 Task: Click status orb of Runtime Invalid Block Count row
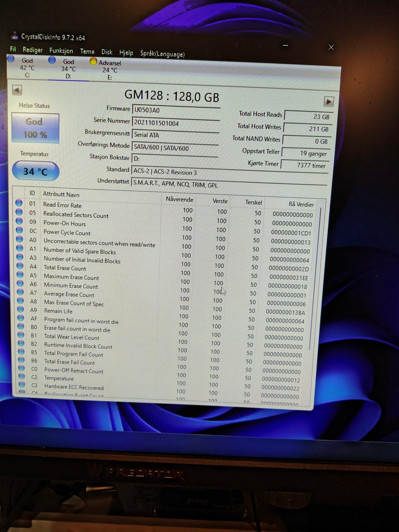pos(21,343)
